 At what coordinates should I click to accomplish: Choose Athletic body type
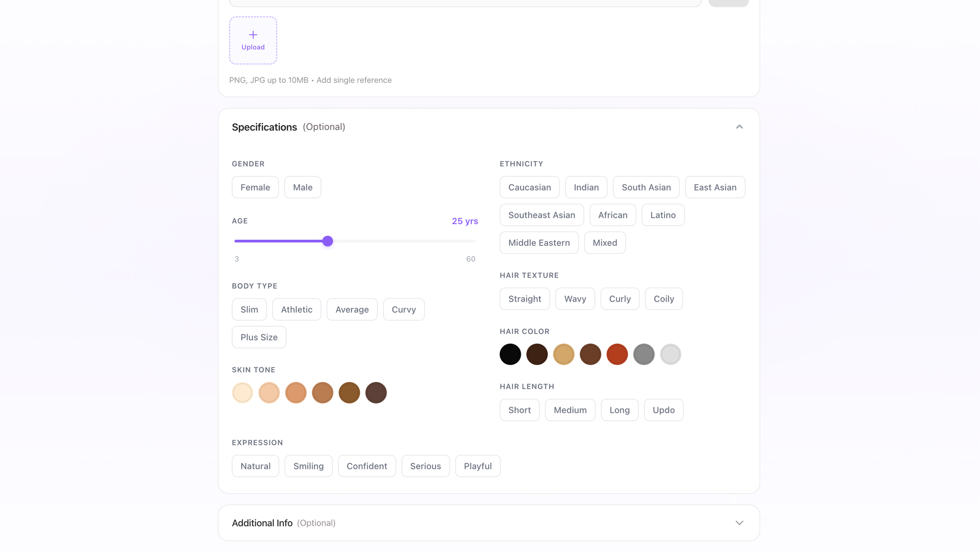(x=296, y=310)
